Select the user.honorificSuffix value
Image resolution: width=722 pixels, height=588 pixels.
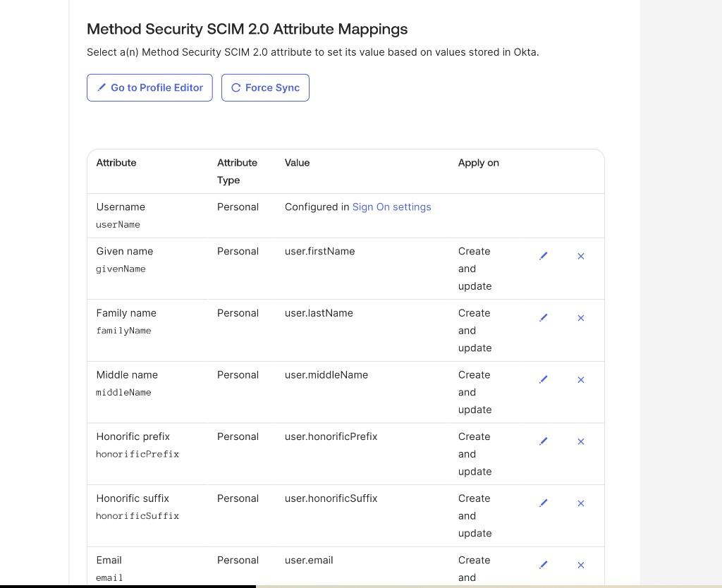click(331, 498)
